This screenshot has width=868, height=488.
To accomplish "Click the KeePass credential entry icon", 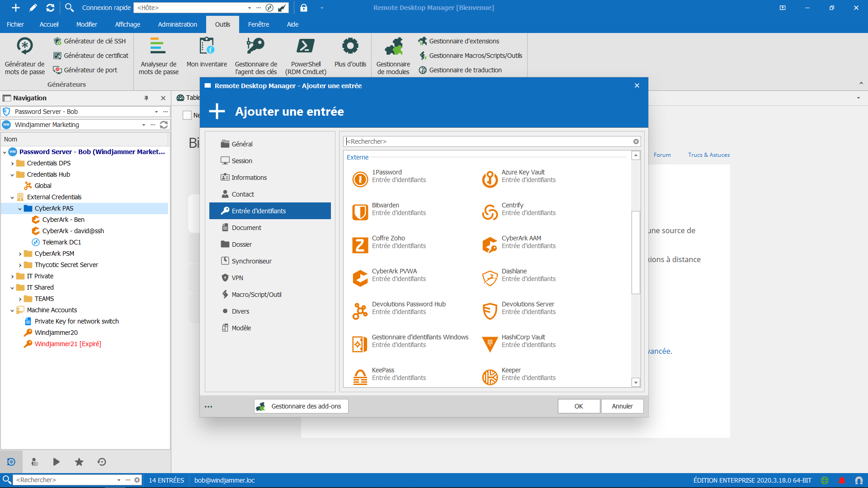I will tap(359, 375).
